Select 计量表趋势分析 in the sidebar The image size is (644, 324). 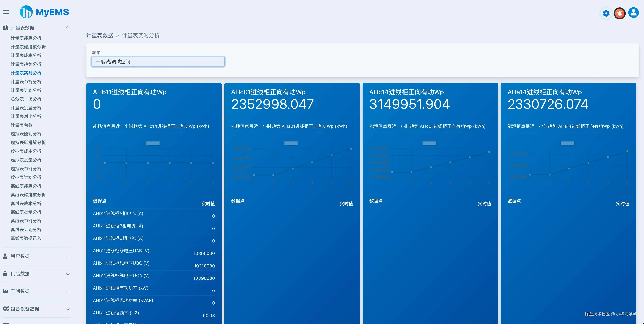pyautogui.click(x=26, y=64)
